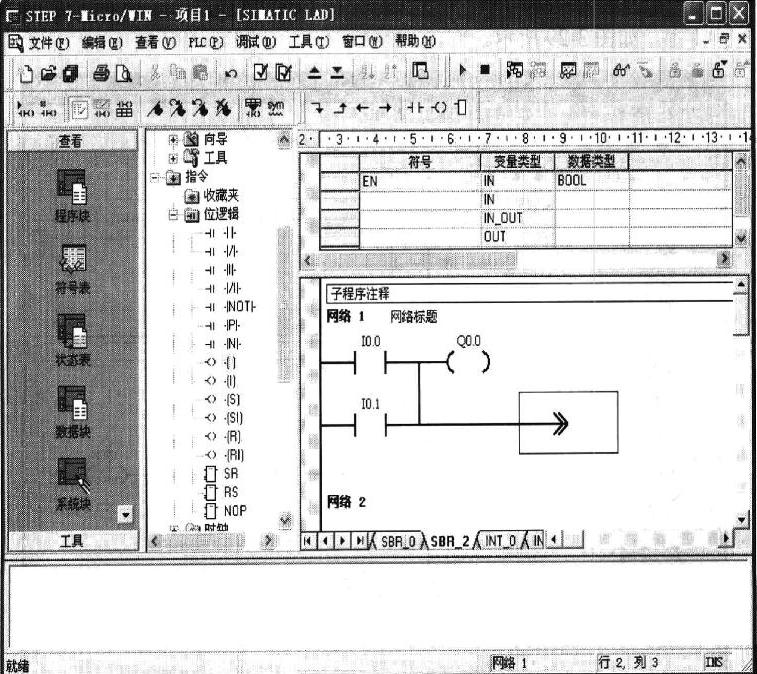The width and height of the screenshot is (757, 674).
Task: Open the 调试 Debug menu
Action: tap(256, 42)
